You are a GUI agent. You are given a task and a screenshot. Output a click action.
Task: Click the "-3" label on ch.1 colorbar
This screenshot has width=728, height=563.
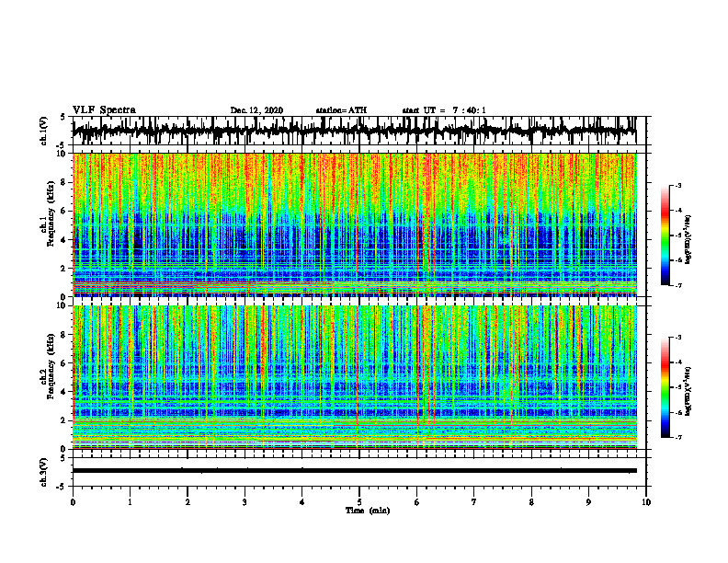pos(678,185)
